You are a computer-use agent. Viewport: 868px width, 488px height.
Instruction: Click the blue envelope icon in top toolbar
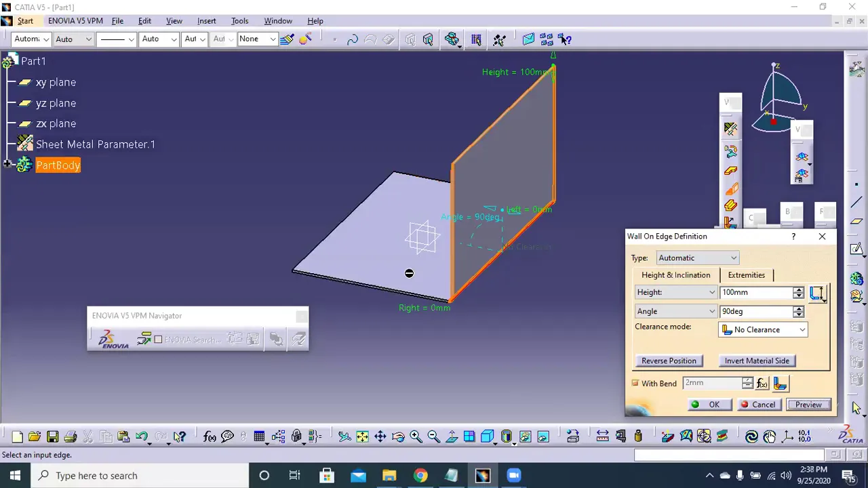click(x=528, y=39)
